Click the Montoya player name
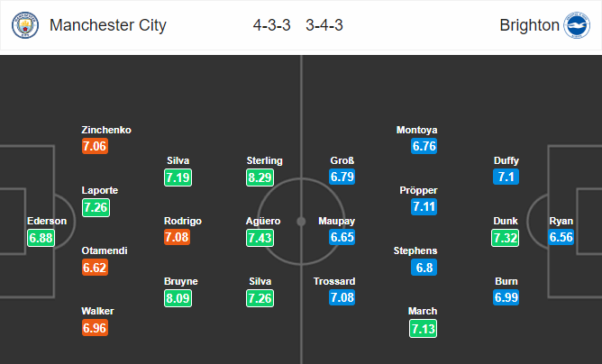This screenshot has height=364, width=602. pos(417,130)
